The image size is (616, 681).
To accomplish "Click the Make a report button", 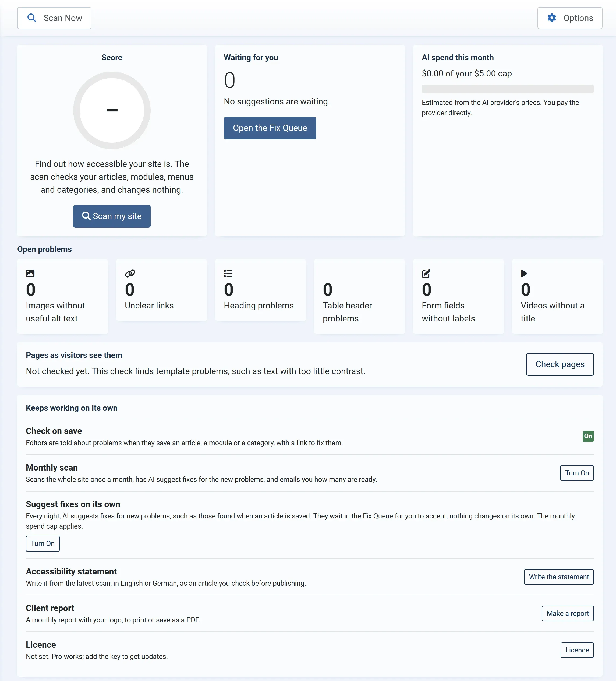I will pyautogui.click(x=567, y=613).
